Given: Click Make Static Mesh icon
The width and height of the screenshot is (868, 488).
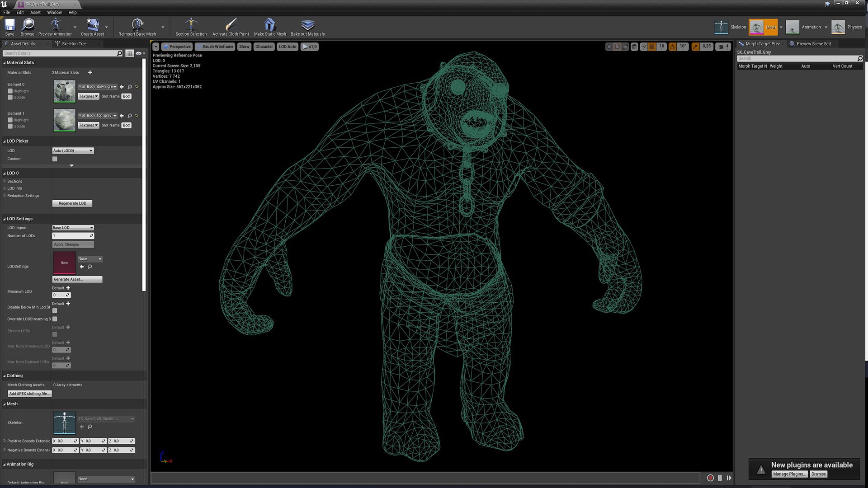Looking at the screenshot, I should pos(270,27).
